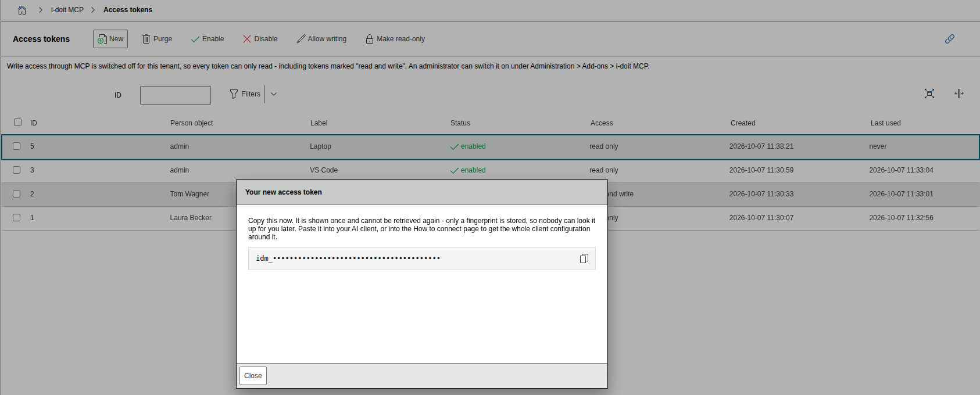980x395 pixels.
Task: Open the i-doit MCP breadcrumb
Action: coord(67,10)
